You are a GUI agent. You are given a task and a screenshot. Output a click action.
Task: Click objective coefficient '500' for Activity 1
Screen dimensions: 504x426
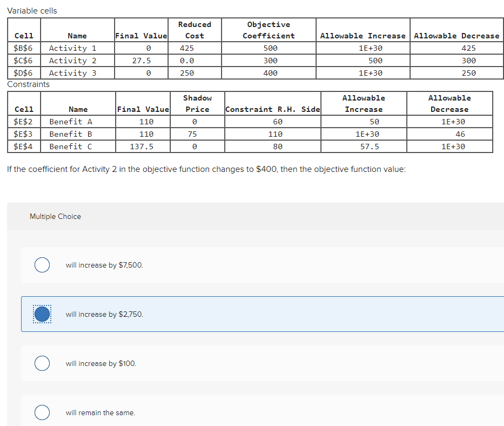pos(270,48)
